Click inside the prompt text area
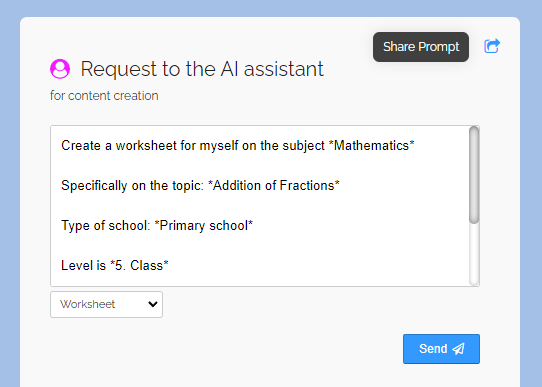The image size is (542, 387). (260, 206)
